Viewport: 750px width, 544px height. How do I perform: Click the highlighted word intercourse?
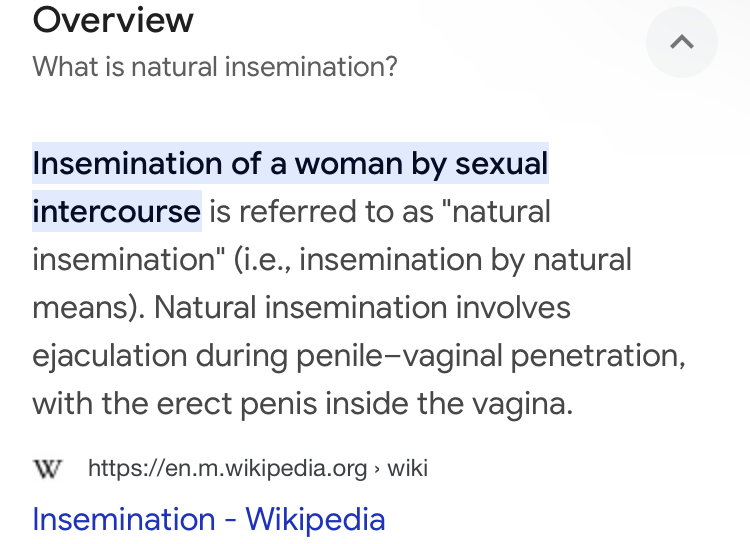(116, 211)
